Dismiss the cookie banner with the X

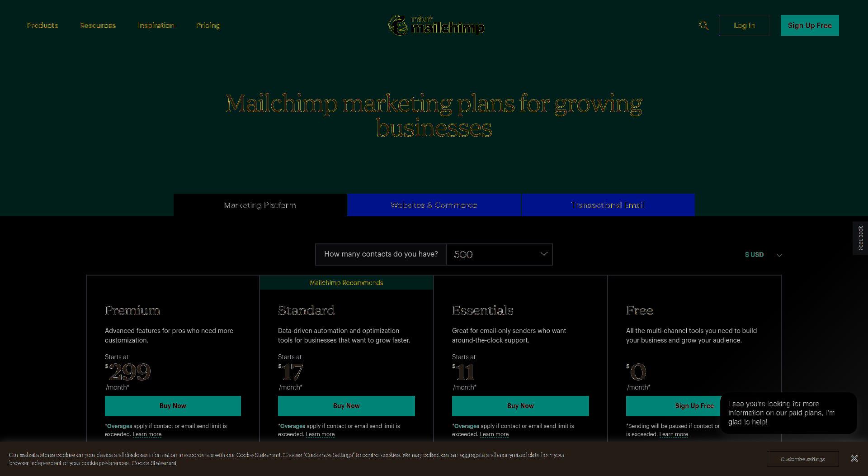(854, 459)
